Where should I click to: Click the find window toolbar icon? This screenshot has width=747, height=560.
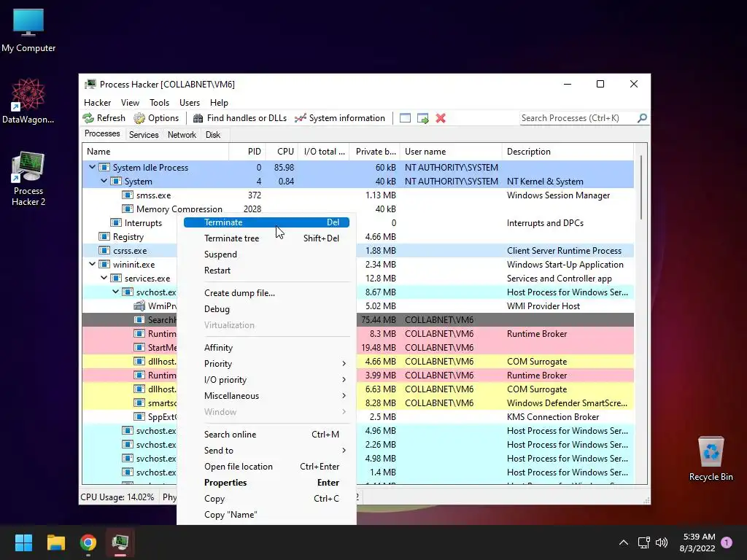click(405, 118)
